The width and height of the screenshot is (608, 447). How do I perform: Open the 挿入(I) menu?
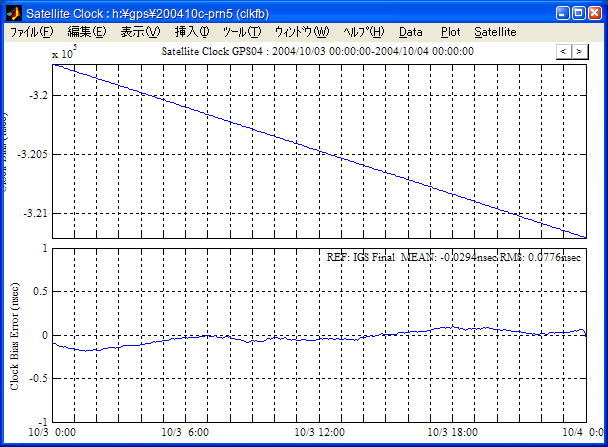(x=192, y=32)
